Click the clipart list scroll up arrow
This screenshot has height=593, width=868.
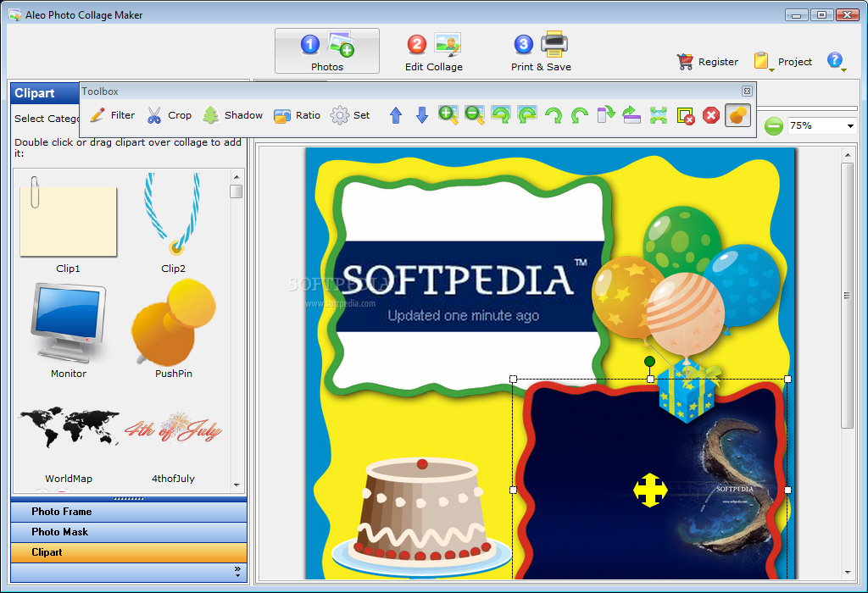(x=236, y=177)
